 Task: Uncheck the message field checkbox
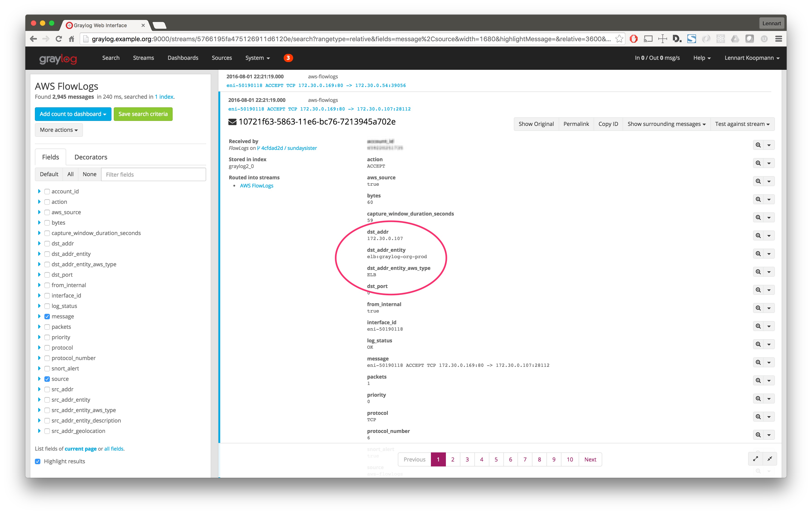[x=47, y=317]
